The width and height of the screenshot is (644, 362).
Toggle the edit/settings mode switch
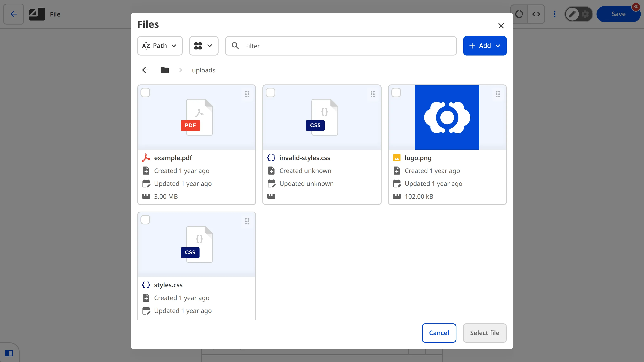pos(579,14)
